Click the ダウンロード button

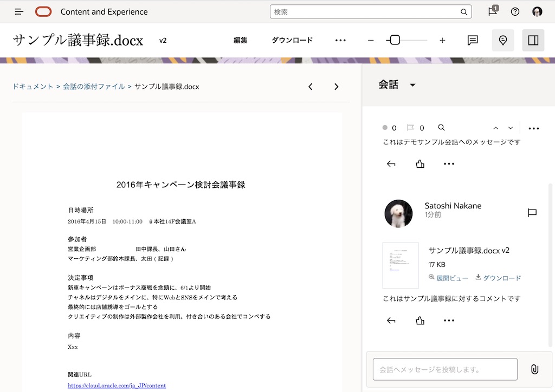293,40
